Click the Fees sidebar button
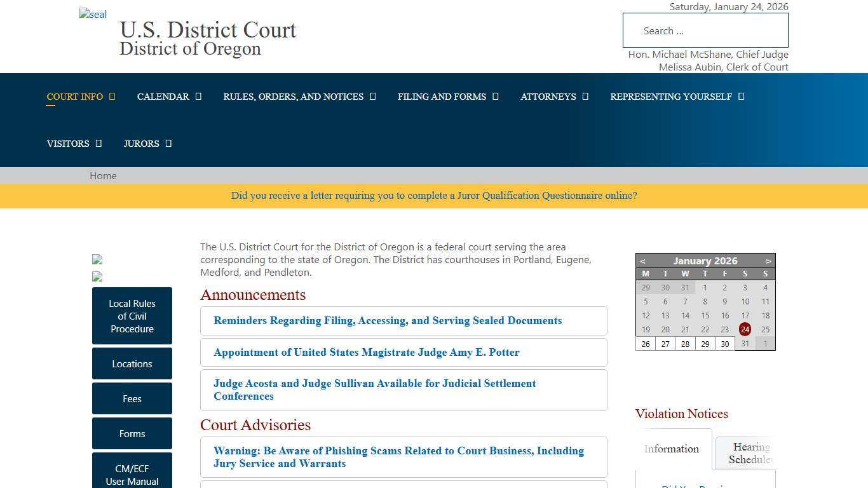Screen dimensions: 868x488 (x=132, y=398)
